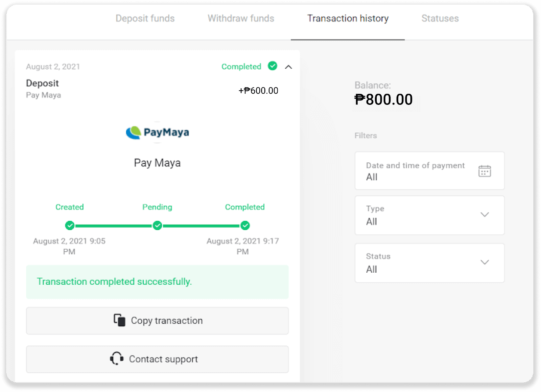541x392 pixels.
Task: Click the Pending step checkmark
Action: [157, 225]
